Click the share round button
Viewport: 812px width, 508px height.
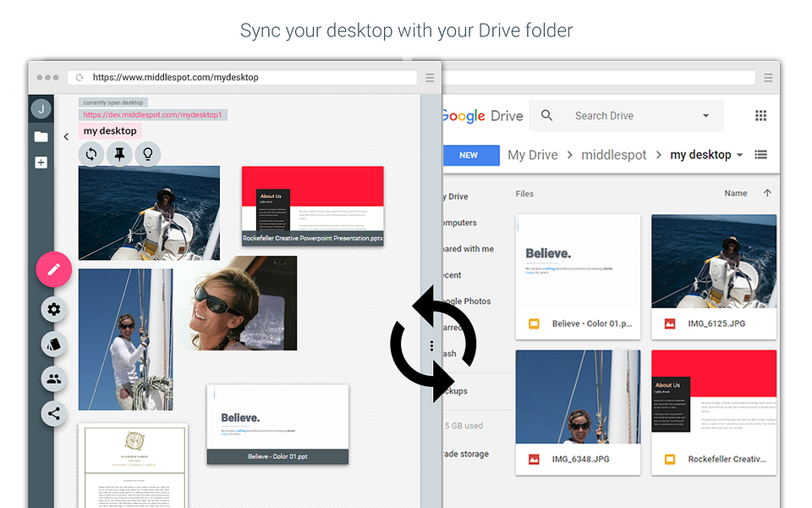54,414
